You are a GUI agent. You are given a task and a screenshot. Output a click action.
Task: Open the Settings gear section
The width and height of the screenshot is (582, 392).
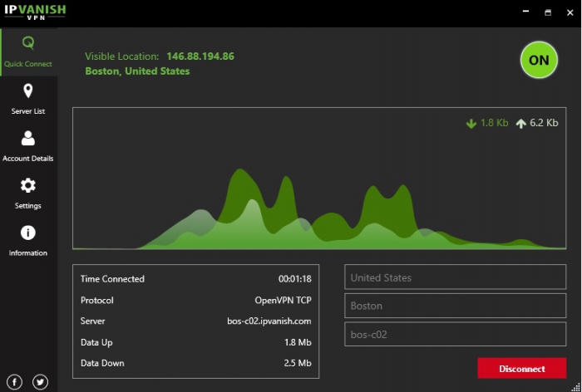pyautogui.click(x=28, y=194)
